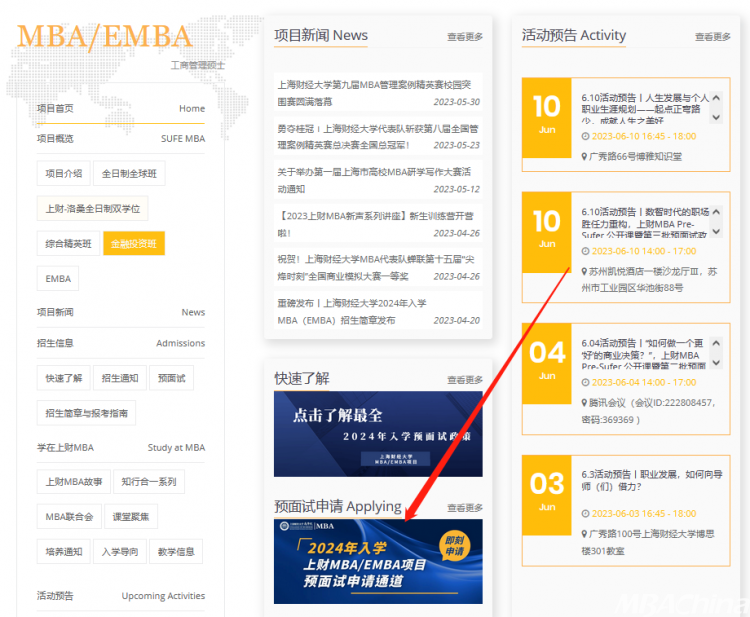Open news 重磅发布 2024年入学招生简章

tap(378, 311)
